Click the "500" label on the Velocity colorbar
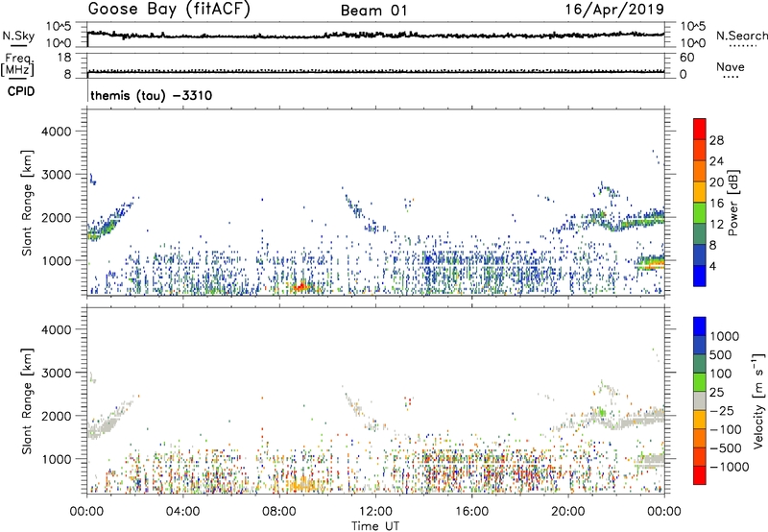 721,354
